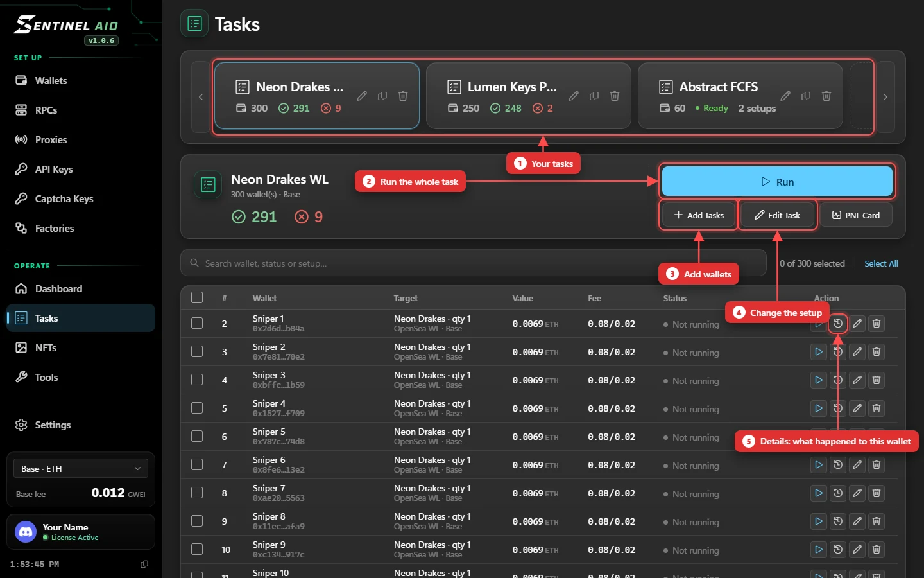Select the Lumen Keys task card
Image resolution: width=924 pixels, height=578 pixels.
528,96
